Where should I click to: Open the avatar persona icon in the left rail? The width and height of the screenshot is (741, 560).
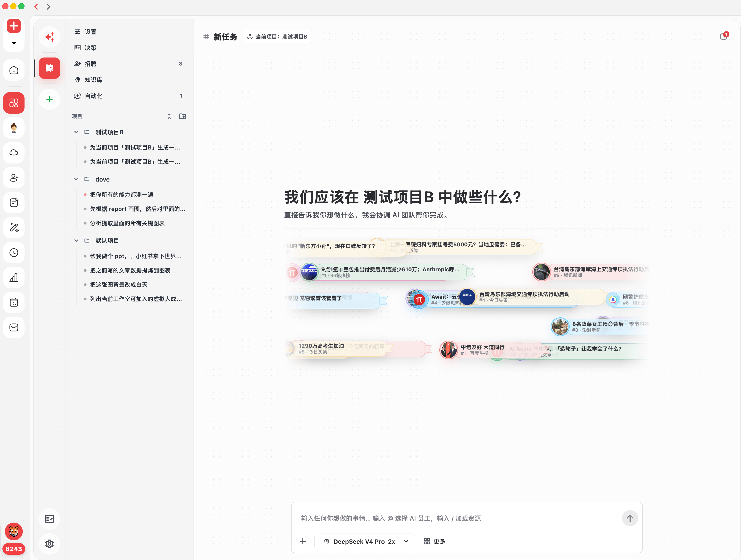coord(14,128)
